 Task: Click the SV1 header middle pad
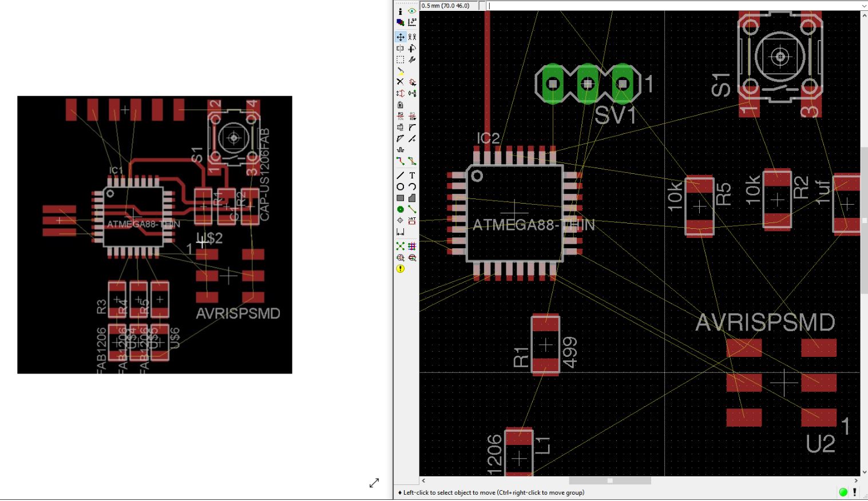tap(588, 84)
